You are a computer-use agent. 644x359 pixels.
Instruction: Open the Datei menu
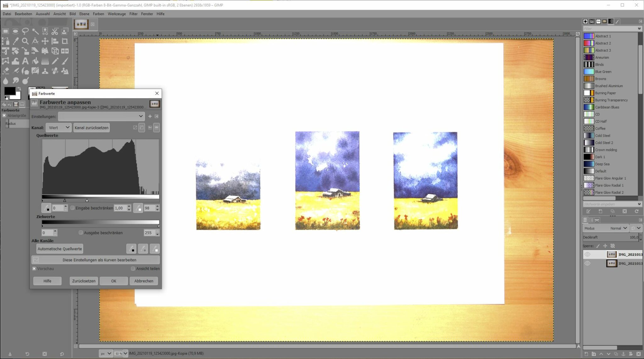(x=7, y=14)
